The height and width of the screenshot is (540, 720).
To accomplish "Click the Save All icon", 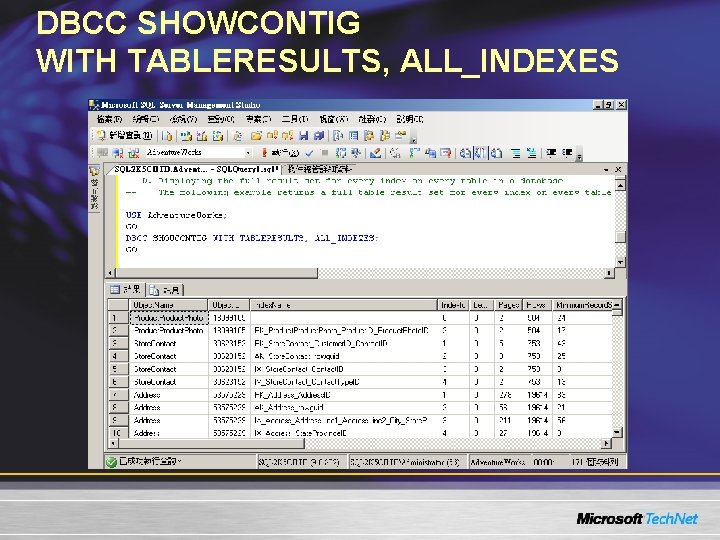I will pos(319,136).
